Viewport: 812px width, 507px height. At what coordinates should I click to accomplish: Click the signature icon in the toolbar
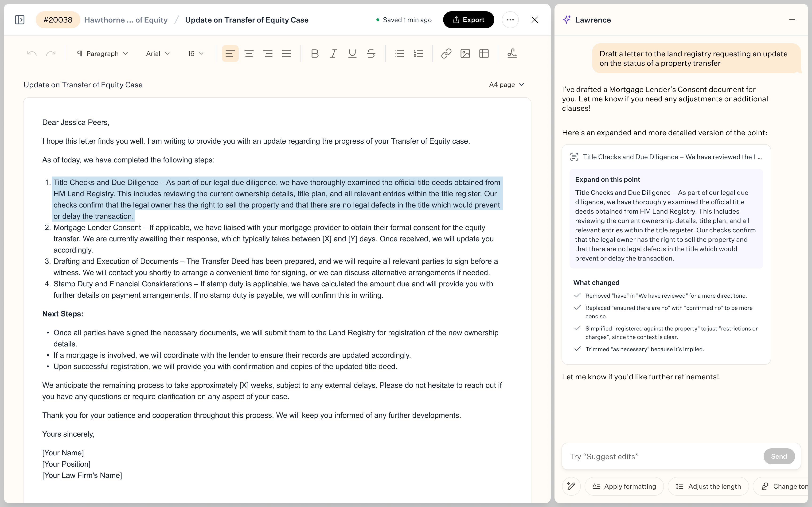(512, 54)
